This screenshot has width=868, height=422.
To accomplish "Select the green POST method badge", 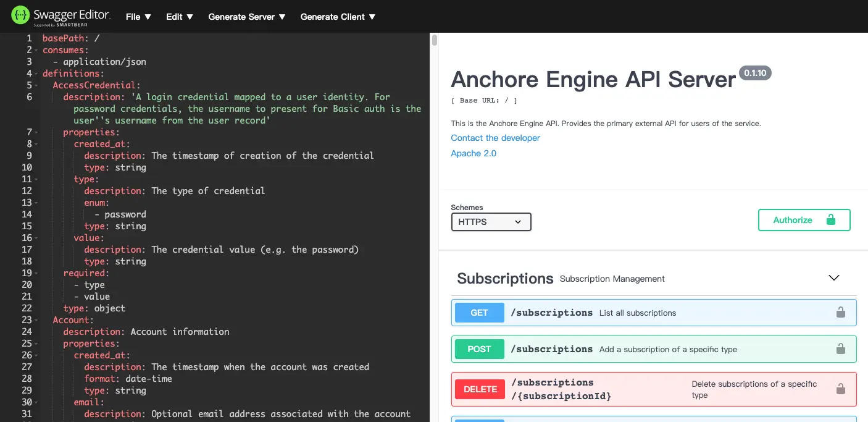I will pyautogui.click(x=479, y=348).
